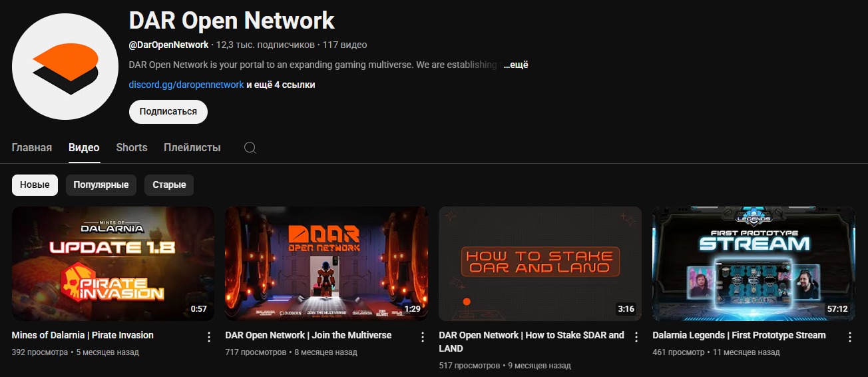Click the '117 видео' count
The height and width of the screenshot is (377, 868).
pyautogui.click(x=345, y=45)
